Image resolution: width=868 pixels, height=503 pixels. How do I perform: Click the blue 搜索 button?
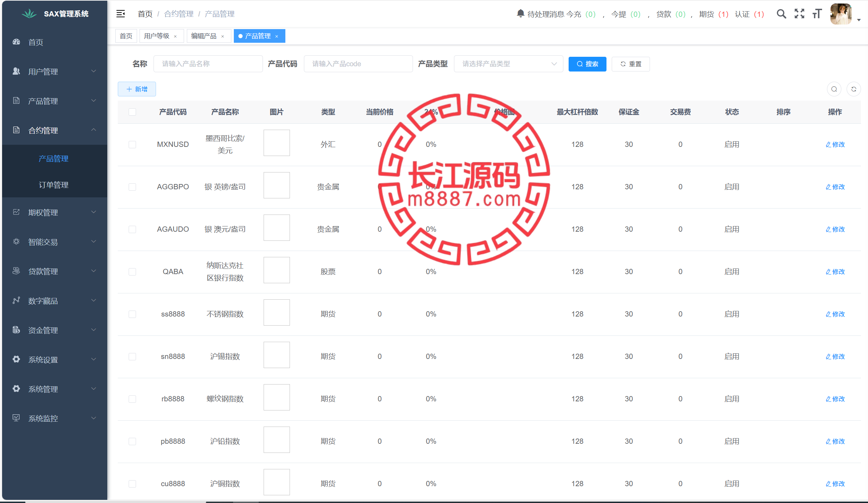click(x=587, y=64)
